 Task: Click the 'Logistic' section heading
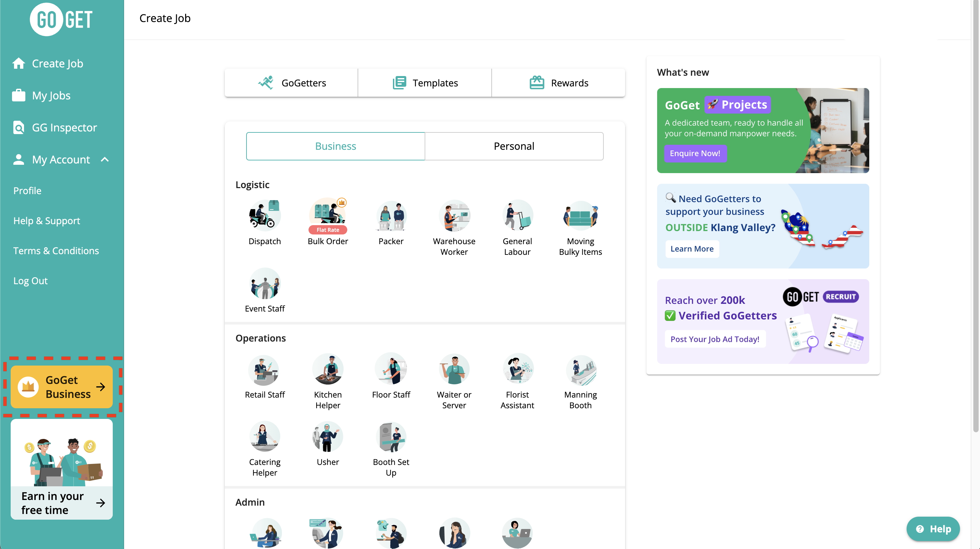click(x=252, y=184)
